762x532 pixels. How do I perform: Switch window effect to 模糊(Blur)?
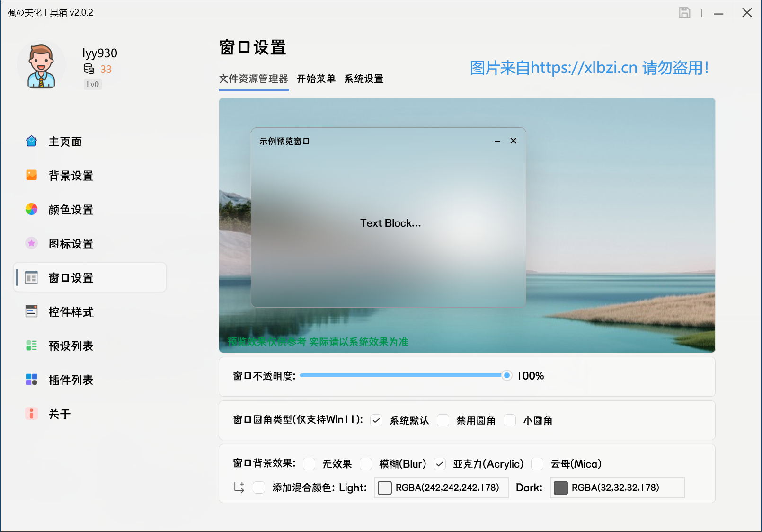coord(366,464)
